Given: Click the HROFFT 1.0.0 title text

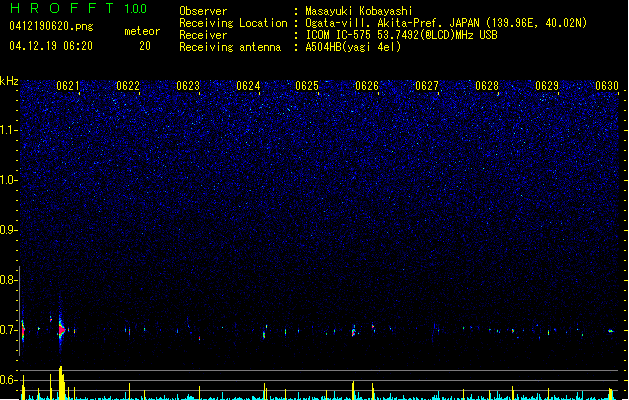Looking at the screenshot, I should coord(79,8).
